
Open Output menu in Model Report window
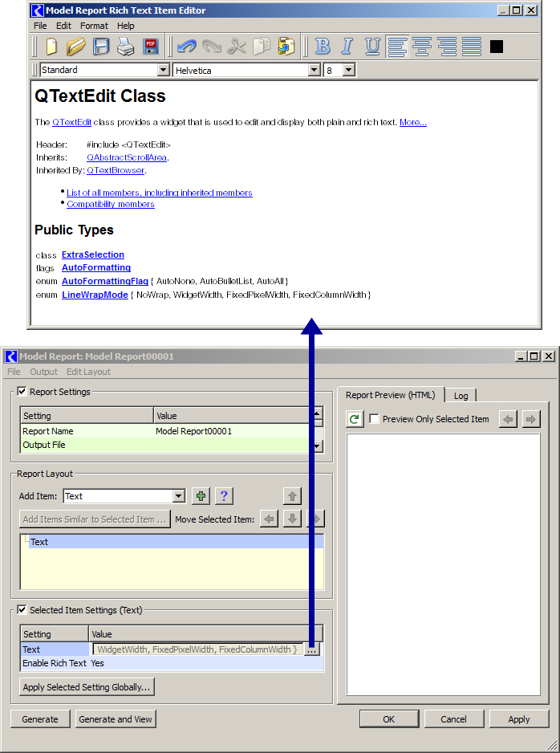[43, 372]
